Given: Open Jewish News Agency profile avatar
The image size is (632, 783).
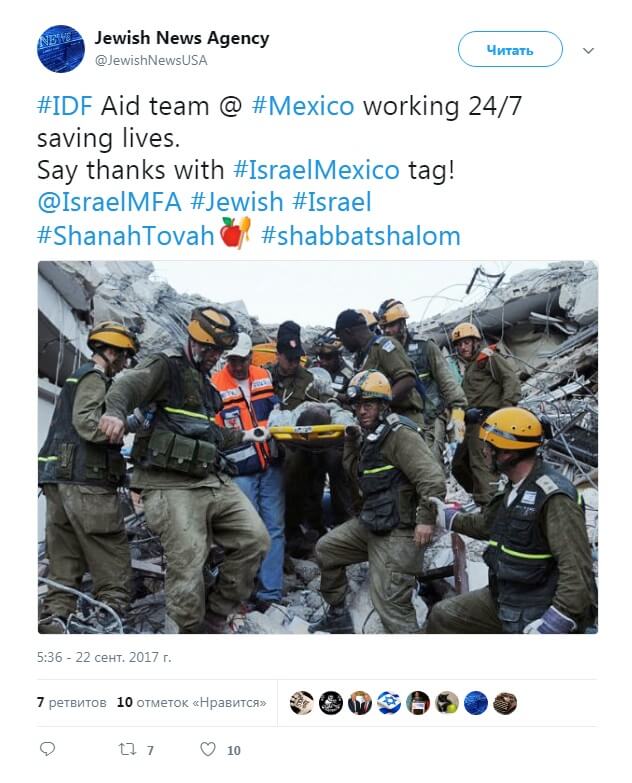Looking at the screenshot, I should (61, 49).
